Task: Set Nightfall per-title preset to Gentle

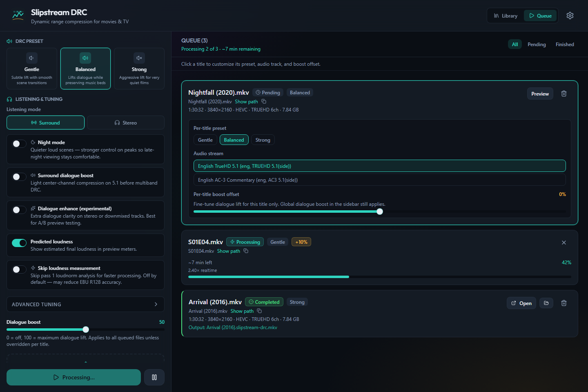Action: (205, 140)
